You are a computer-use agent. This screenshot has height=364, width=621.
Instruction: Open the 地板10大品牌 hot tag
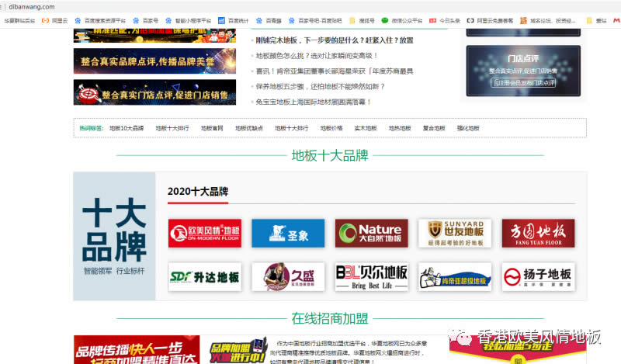(x=127, y=128)
